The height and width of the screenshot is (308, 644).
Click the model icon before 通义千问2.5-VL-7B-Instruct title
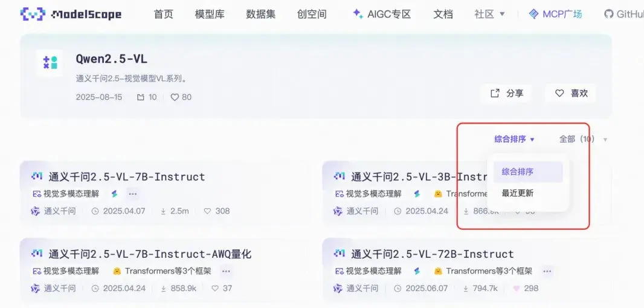click(37, 177)
